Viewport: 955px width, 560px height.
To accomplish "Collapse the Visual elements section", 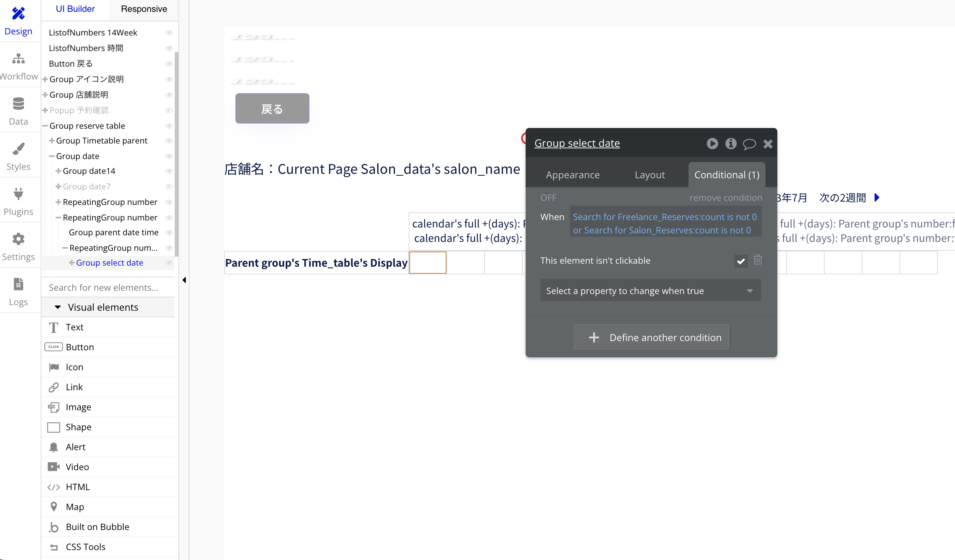I will [x=58, y=307].
